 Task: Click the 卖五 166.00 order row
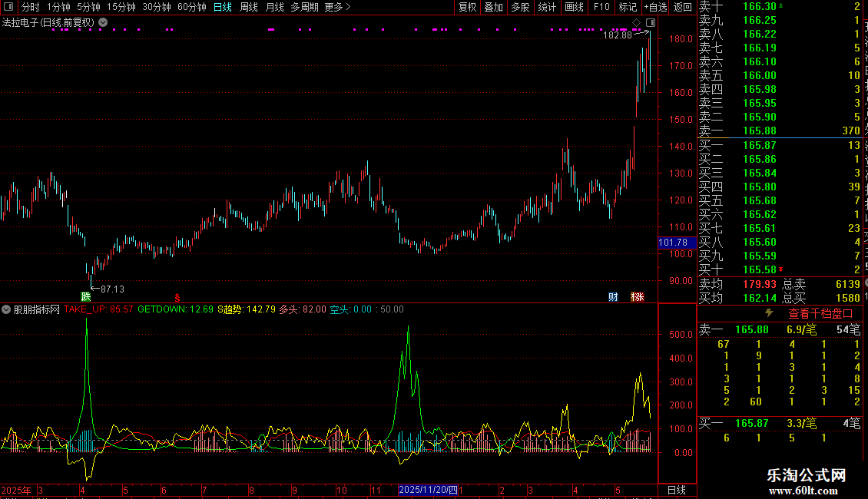(x=780, y=75)
